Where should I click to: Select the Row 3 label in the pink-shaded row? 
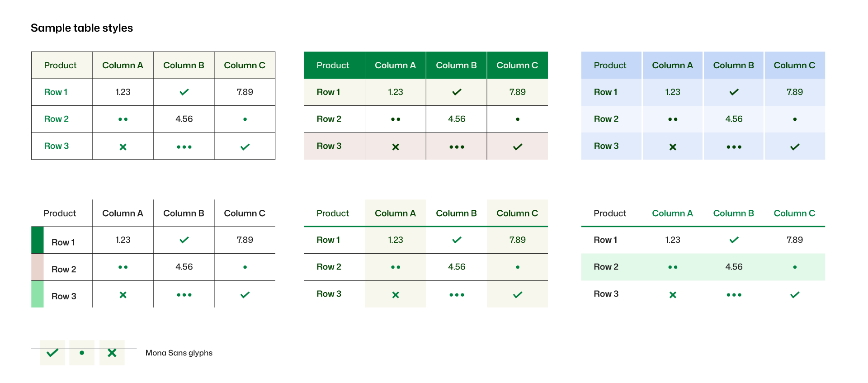[x=329, y=146]
